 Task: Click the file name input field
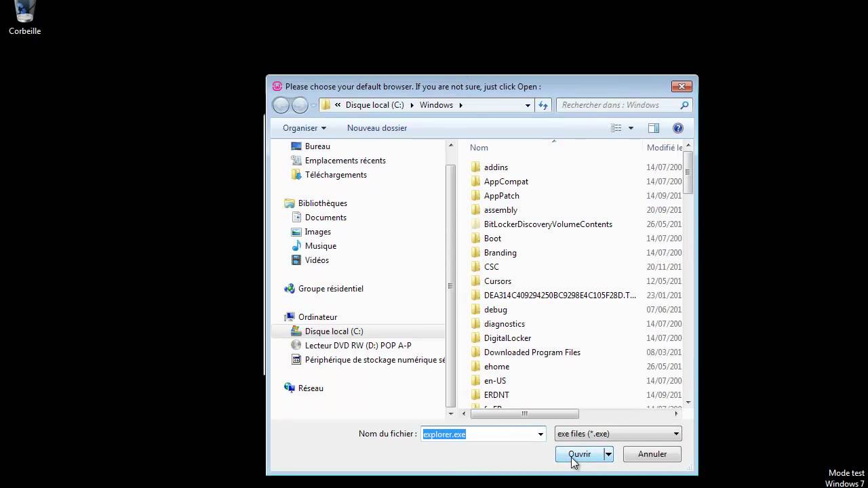point(478,434)
